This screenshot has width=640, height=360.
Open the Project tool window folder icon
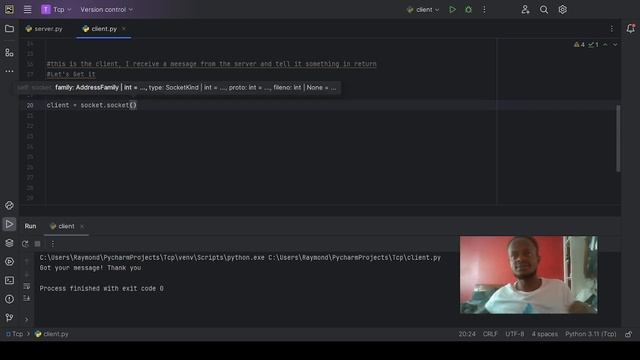pos(9,29)
